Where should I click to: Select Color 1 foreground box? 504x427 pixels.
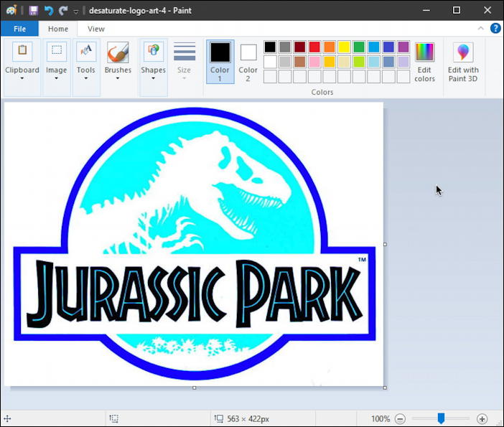[220, 62]
